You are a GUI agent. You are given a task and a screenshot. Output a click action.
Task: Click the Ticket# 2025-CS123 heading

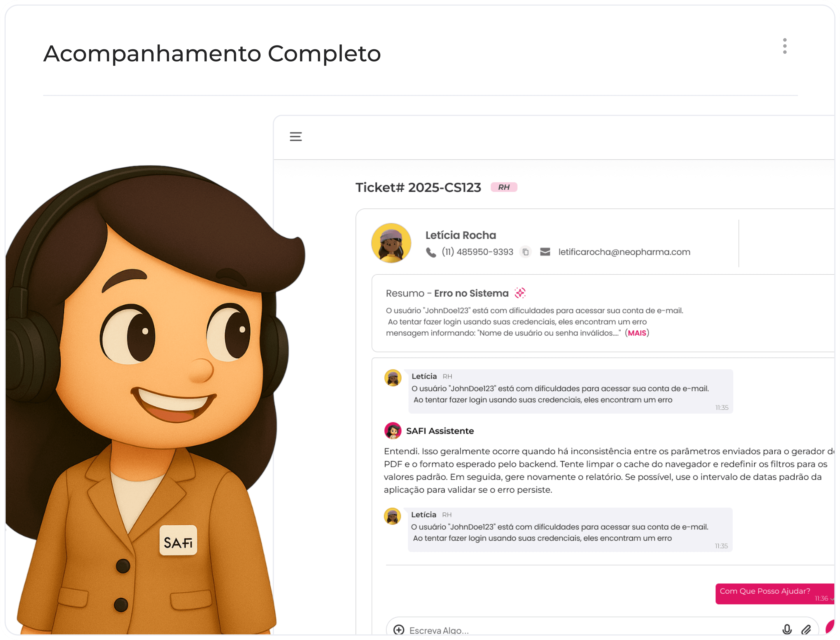point(418,187)
